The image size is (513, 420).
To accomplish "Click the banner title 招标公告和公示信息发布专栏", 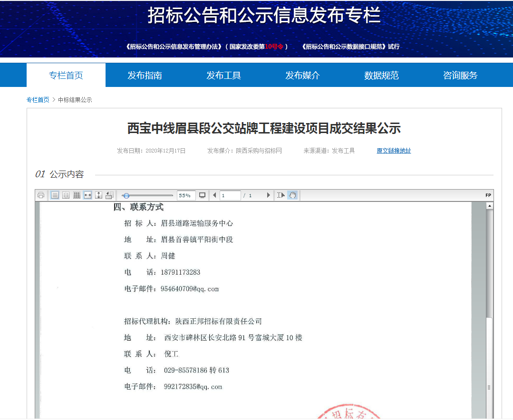I will click(x=264, y=16).
